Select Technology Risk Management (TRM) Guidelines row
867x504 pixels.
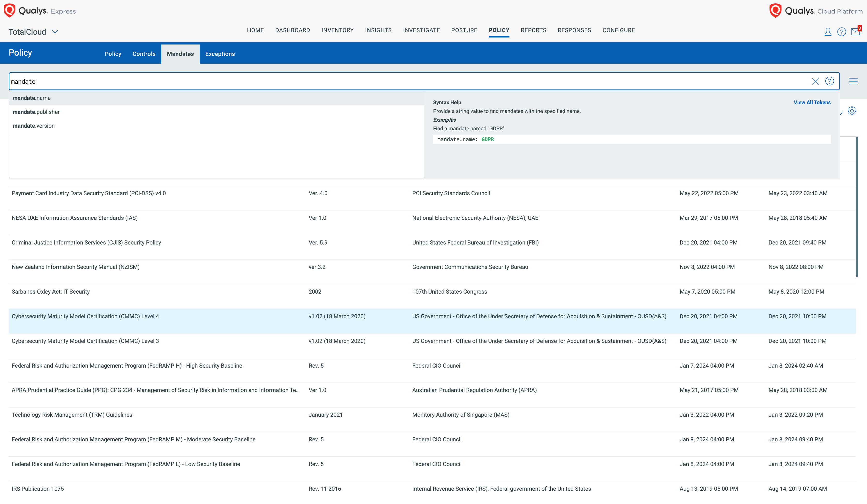click(x=432, y=420)
